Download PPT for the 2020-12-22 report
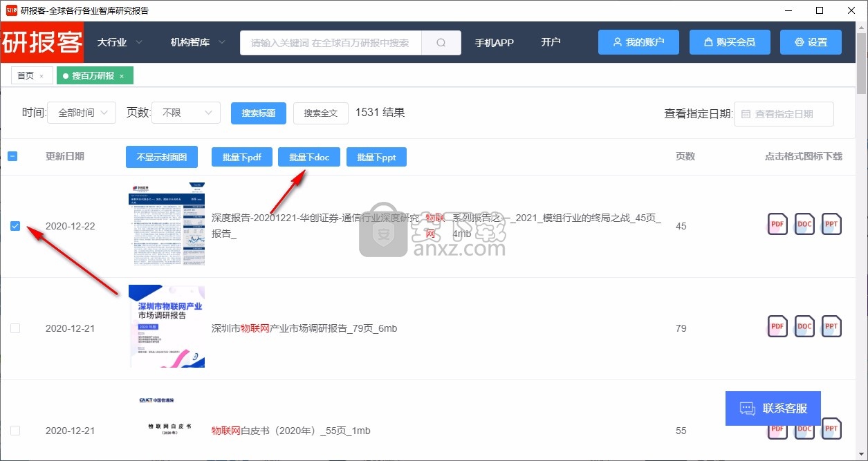This screenshot has height=461, width=868. pyautogui.click(x=831, y=225)
